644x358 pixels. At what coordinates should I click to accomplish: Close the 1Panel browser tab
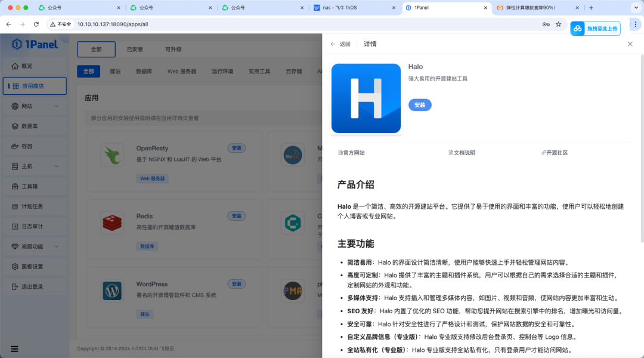pos(485,8)
